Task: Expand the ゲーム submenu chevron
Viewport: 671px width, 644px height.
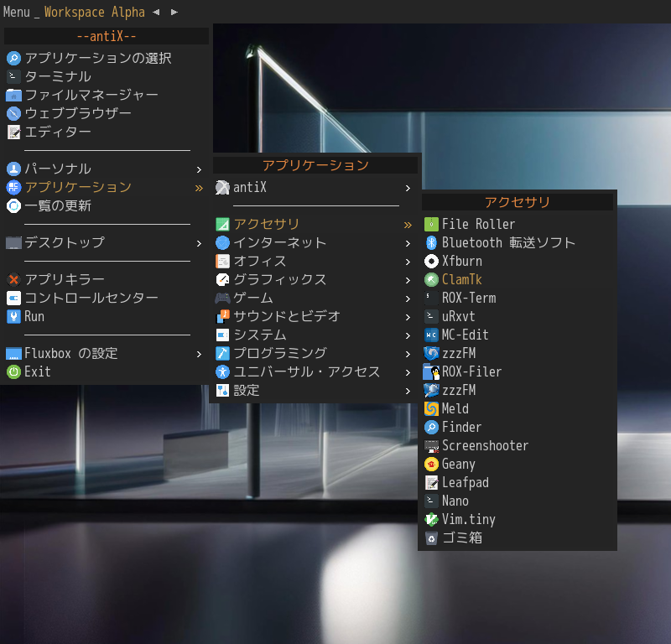Action: pyautogui.click(x=408, y=299)
